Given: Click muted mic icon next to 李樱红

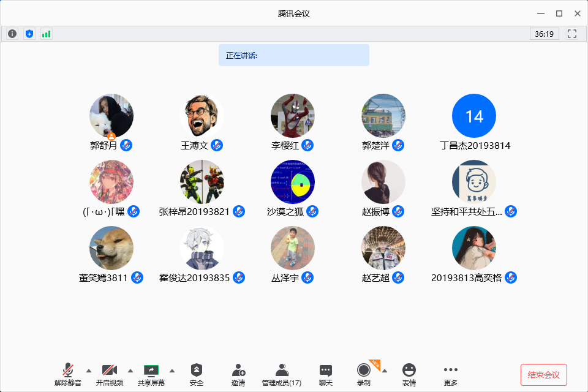Looking at the screenshot, I should pos(307,145).
